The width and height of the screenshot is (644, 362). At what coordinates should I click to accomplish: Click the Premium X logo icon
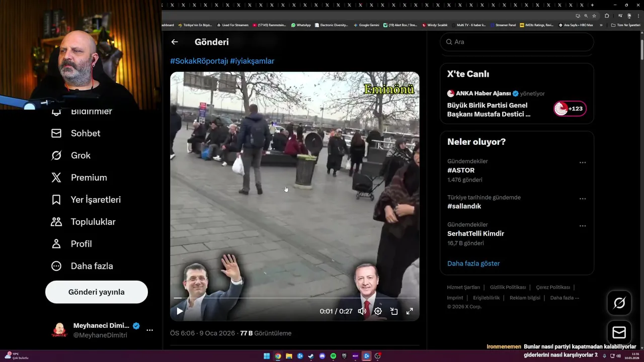56,177
